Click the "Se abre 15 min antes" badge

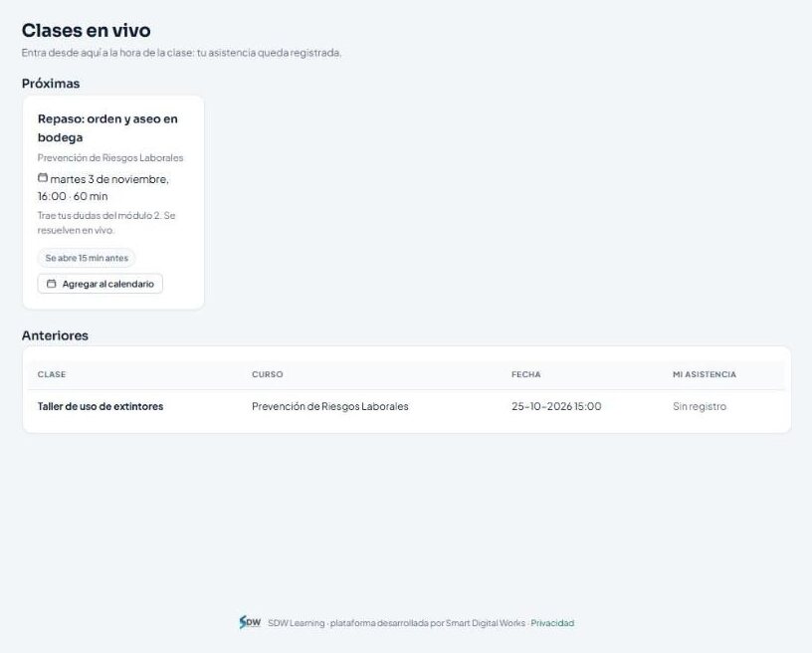87,258
